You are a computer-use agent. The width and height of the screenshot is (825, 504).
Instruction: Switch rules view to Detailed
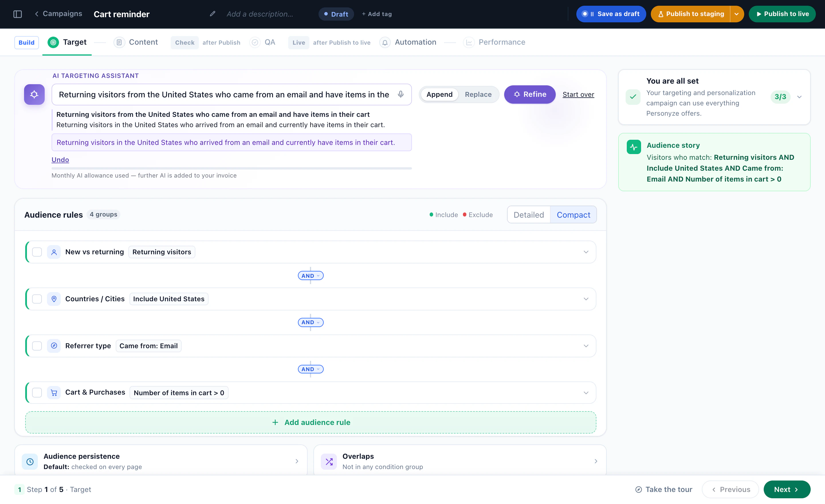(529, 215)
